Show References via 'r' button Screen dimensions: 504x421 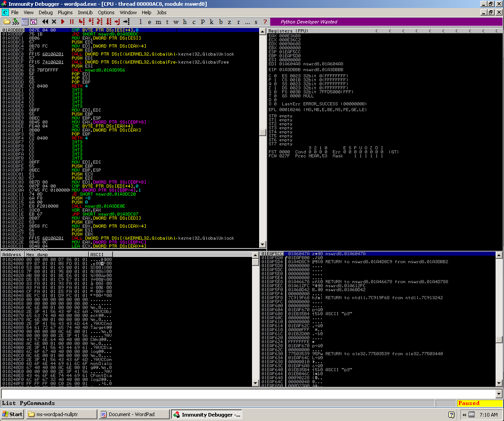point(239,22)
